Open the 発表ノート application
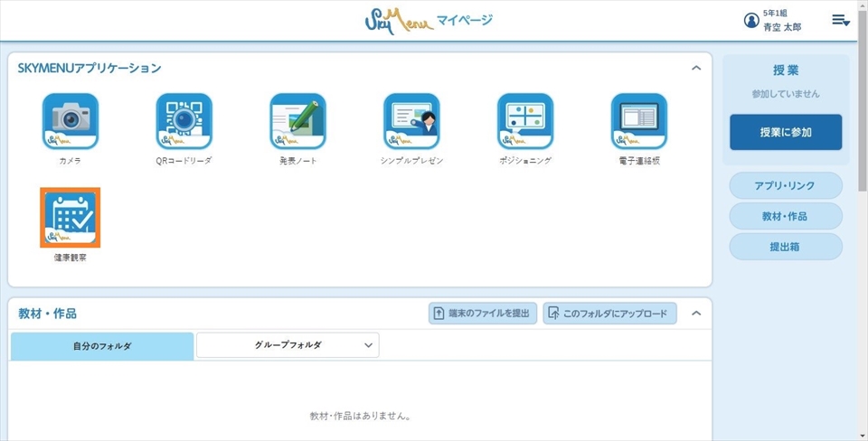 [x=297, y=121]
